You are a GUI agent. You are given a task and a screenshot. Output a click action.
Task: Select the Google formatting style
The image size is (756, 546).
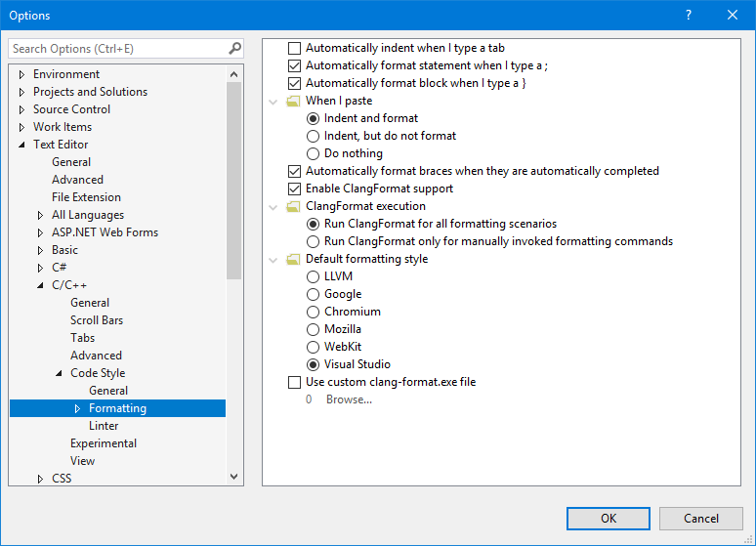point(314,294)
